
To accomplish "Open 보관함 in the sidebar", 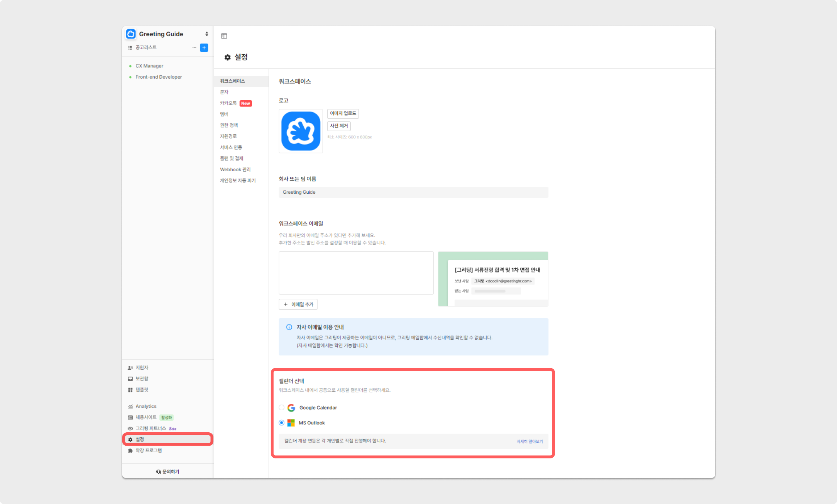I will 142,379.
